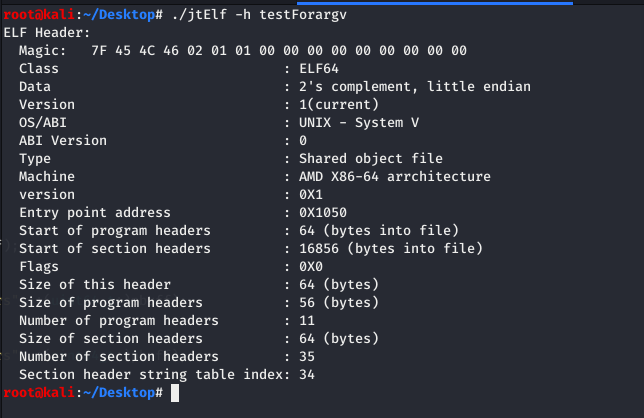Click the testForargv filename argument
The image size is (644, 418).
click(294, 15)
